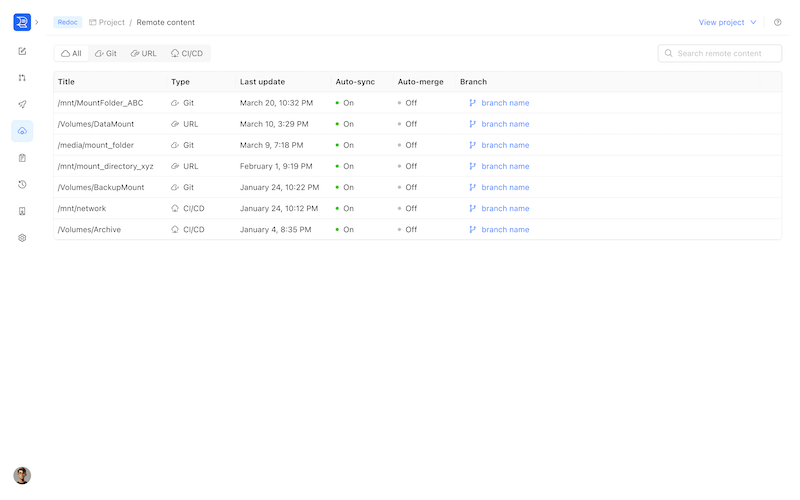Open the /media/mount_folder row title
The height and width of the screenshot is (500, 800).
(96, 145)
